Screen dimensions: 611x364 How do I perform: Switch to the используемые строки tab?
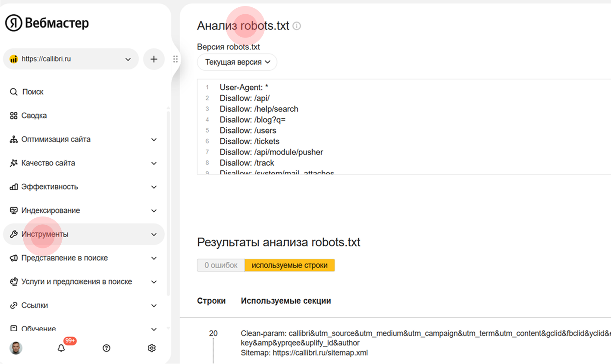289,265
